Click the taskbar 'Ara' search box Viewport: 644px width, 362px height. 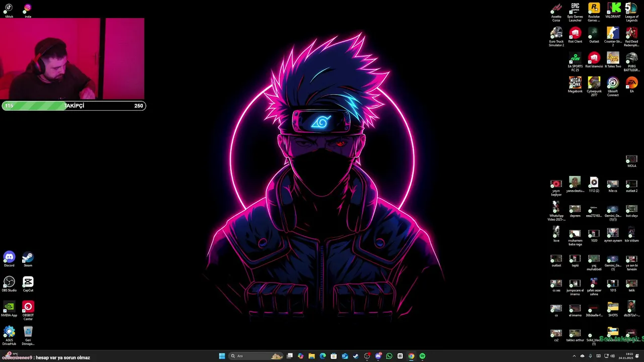[x=256, y=356]
